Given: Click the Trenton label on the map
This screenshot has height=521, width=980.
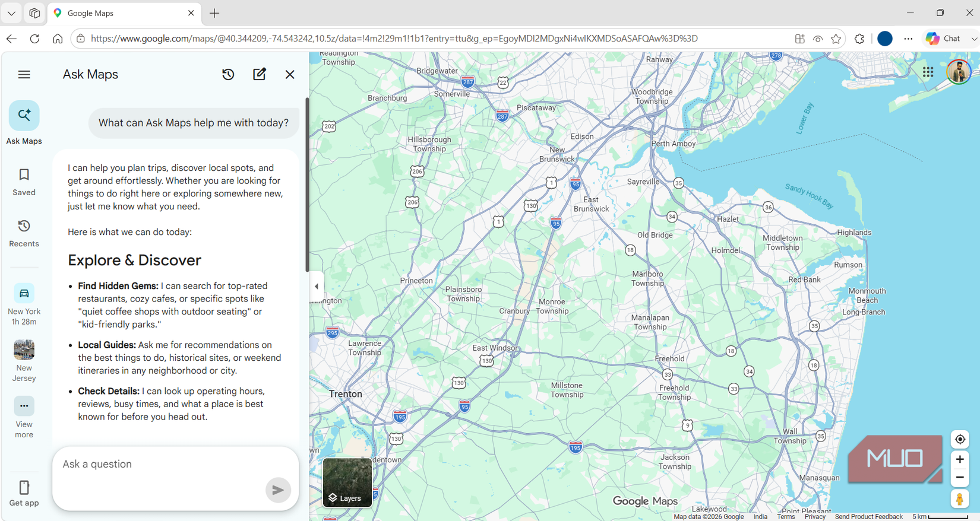Looking at the screenshot, I should click(x=346, y=394).
